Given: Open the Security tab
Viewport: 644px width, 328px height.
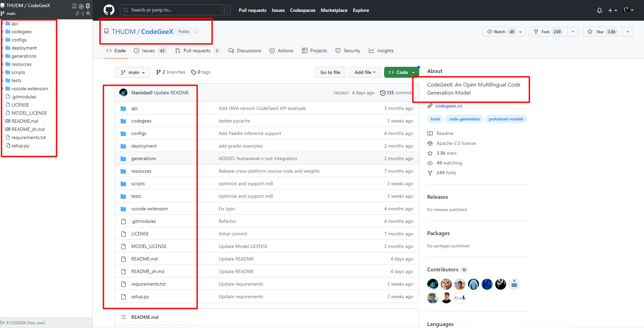Looking at the screenshot, I should pyautogui.click(x=348, y=51).
